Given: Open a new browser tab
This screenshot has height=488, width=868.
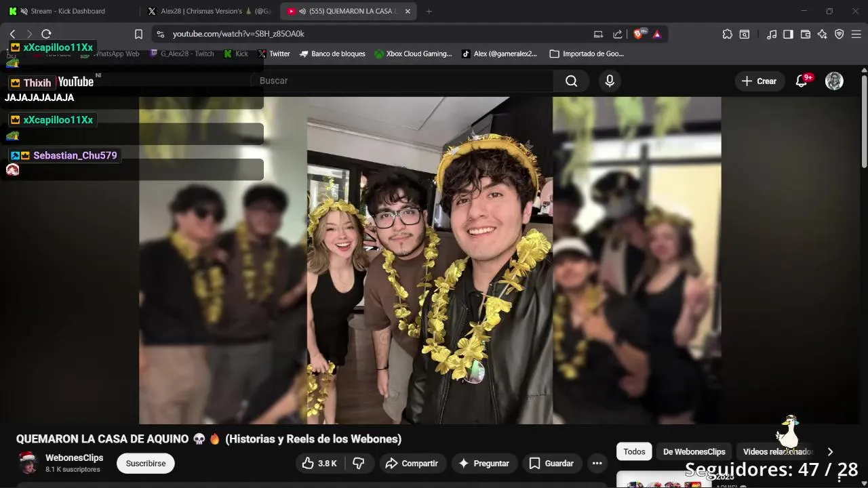Looking at the screenshot, I should pyautogui.click(x=429, y=11).
